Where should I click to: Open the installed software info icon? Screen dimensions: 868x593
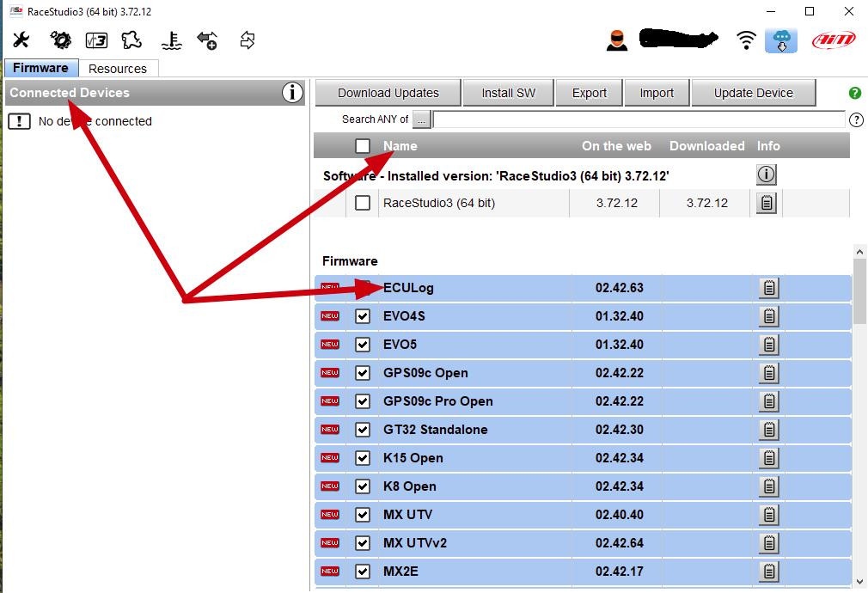[766, 175]
